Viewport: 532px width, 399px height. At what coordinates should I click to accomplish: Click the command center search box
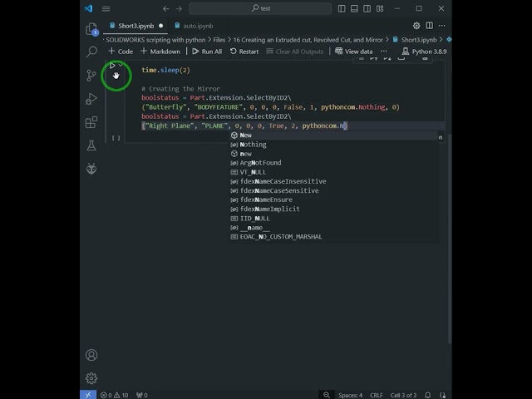[260, 8]
